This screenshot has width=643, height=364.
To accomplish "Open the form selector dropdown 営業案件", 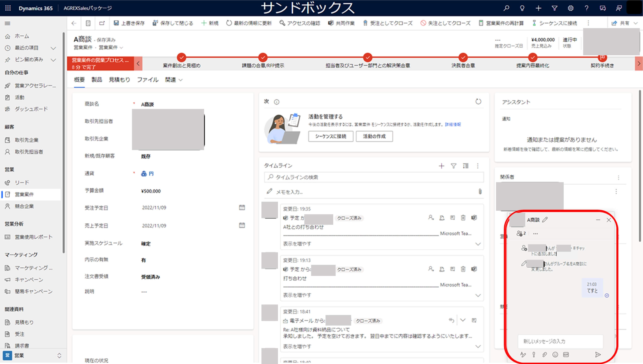I will point(111,47).
